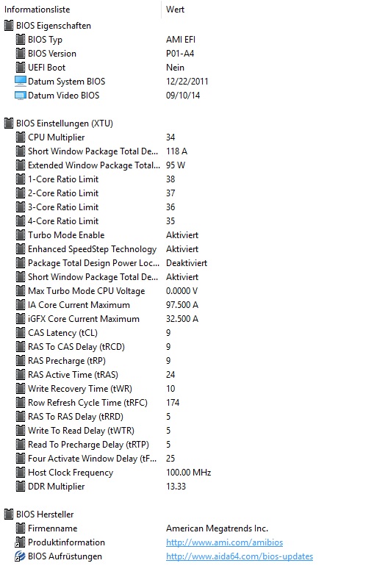The image size is (374, 588).
Task: Select the date 12/22/2011
Action: (187, 81)
